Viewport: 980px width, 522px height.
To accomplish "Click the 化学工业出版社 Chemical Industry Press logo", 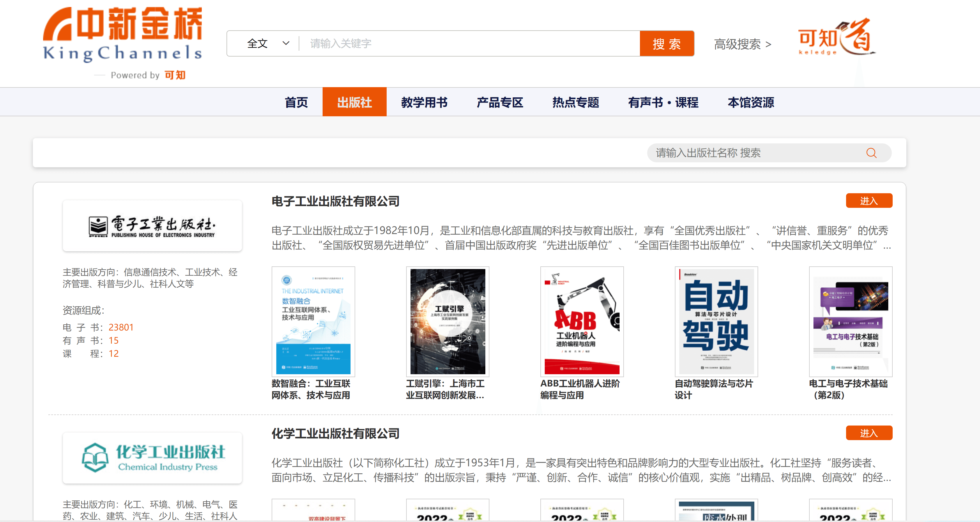I will coord(152,458).
